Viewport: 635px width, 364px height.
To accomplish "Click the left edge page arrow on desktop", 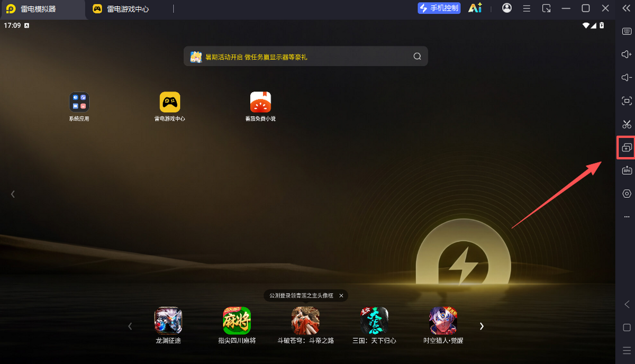I will (x=13, y=194).
